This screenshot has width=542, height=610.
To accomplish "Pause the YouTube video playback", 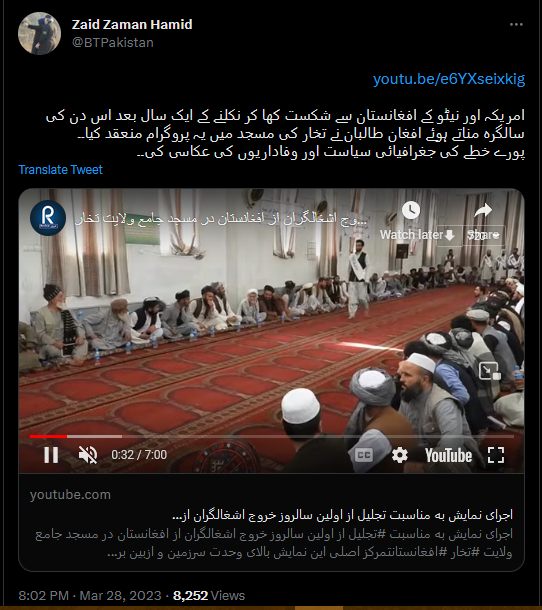I will click(51, 454).
